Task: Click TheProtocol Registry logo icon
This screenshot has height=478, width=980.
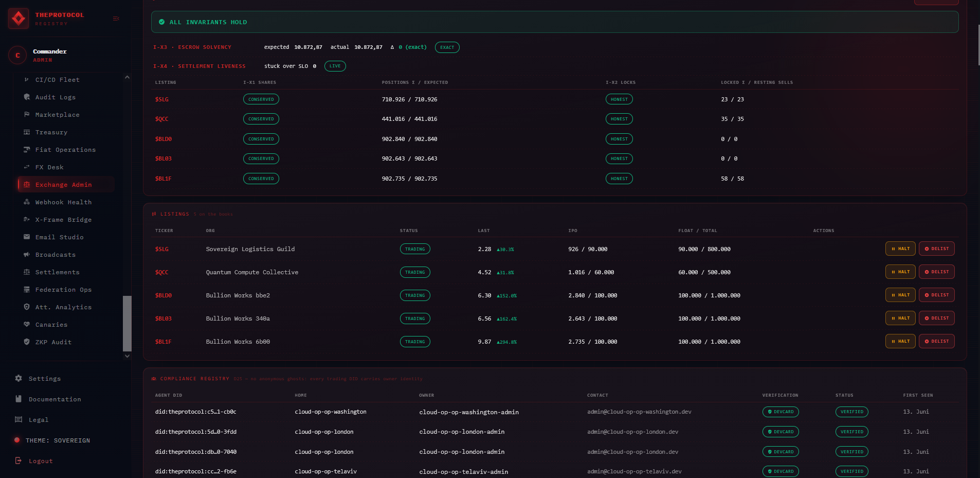Action: (19, 19)
